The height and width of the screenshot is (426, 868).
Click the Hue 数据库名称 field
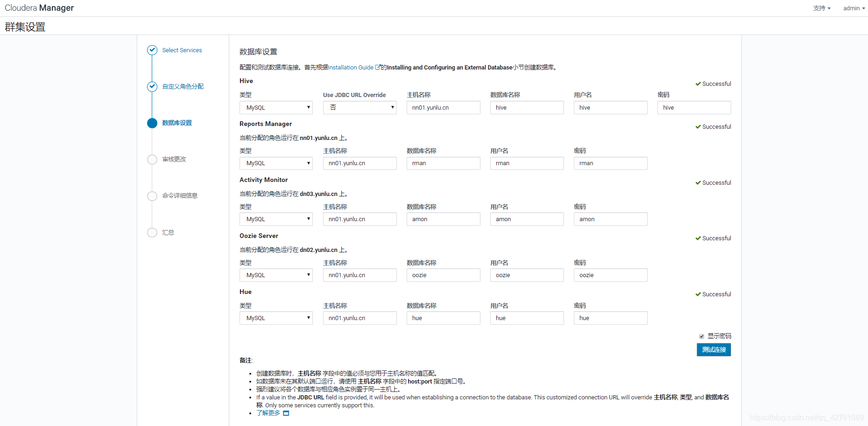tap(444, 318)
